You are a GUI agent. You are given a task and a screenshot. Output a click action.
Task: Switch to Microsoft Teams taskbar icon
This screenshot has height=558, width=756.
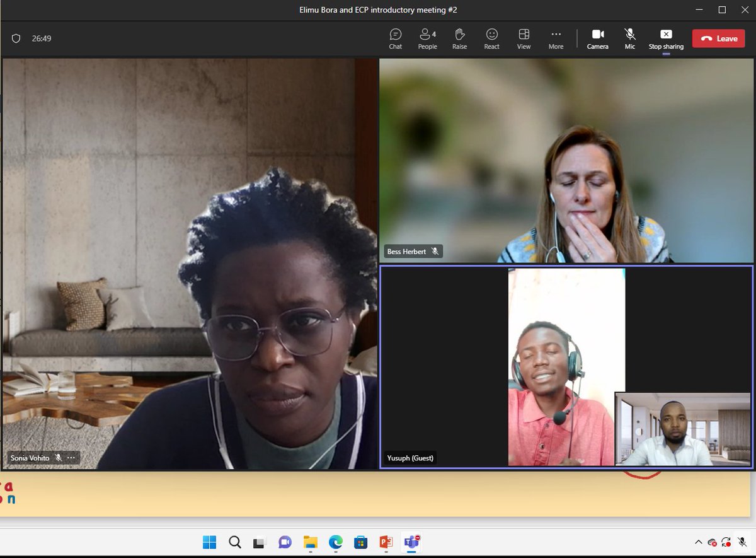pyautogui.click(x=412, y=542)
